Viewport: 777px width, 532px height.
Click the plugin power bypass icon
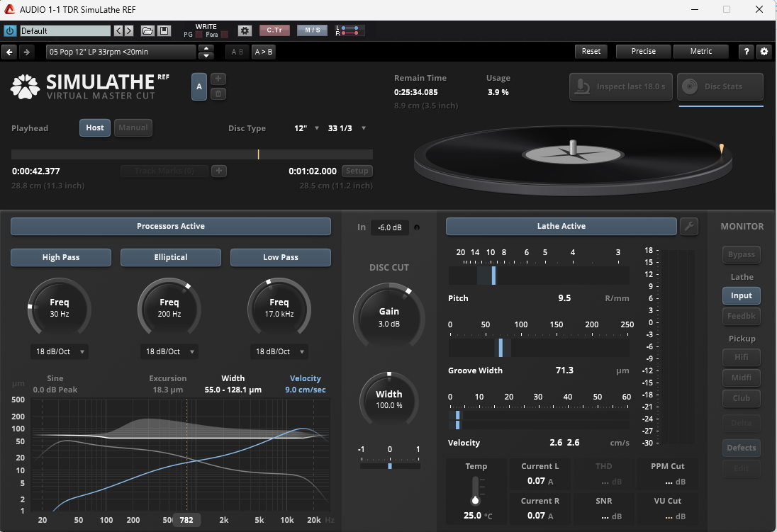point(10,31)
